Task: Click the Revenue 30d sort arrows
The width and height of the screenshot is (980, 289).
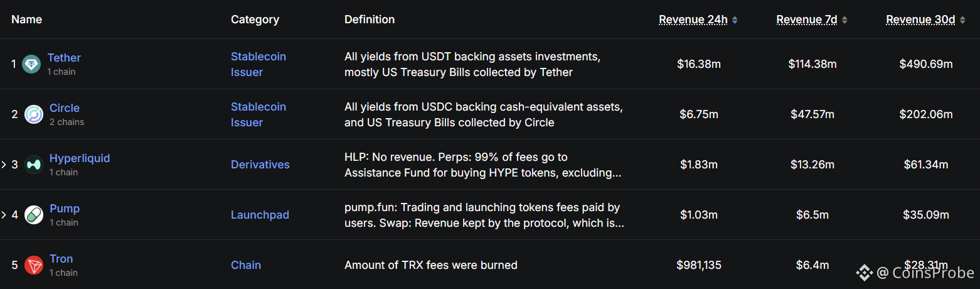Action: (x=962, y=20)
